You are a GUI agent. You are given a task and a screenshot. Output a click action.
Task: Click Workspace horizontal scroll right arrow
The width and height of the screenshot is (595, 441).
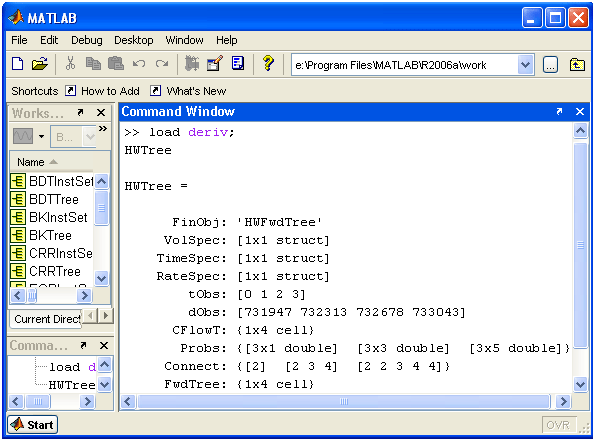click(85, 295)
